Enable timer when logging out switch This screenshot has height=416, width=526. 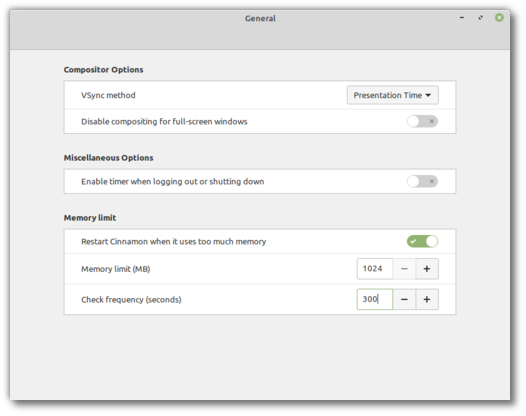click(x=422, y=181)
